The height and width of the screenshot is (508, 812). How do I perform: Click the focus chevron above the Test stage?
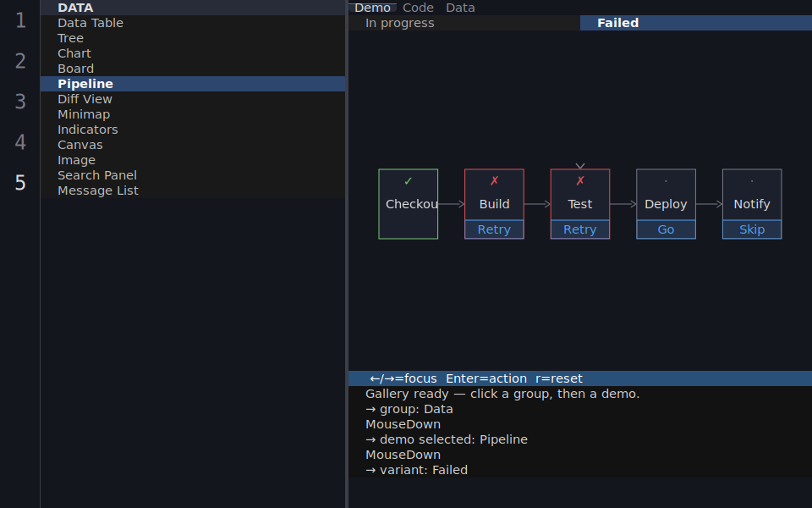point(580,166)
